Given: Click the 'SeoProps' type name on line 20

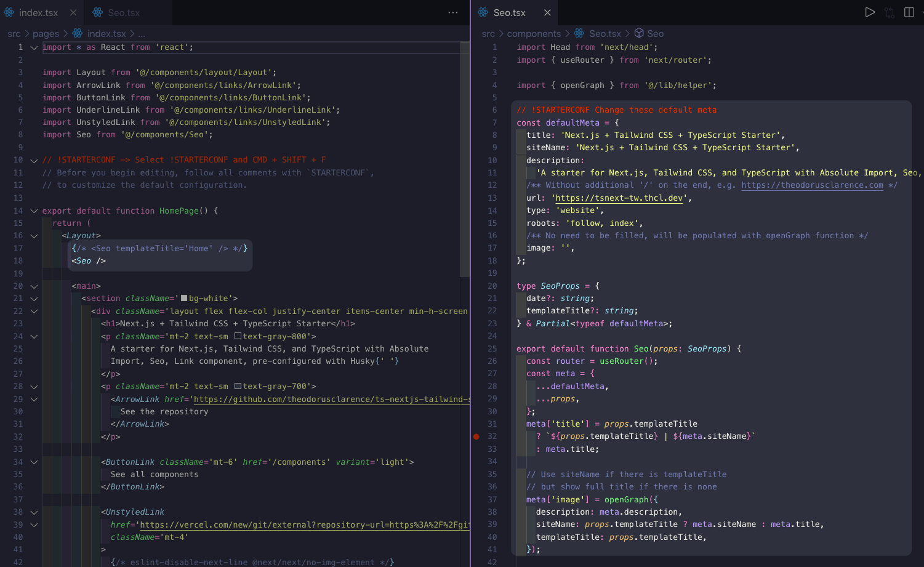Looking at the screenshot, I should 560,286.
